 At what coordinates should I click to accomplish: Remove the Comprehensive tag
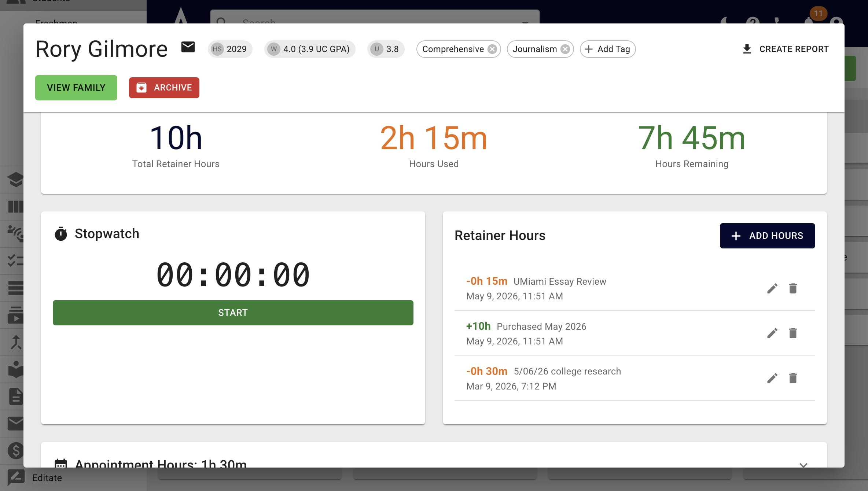pos(492,49)
